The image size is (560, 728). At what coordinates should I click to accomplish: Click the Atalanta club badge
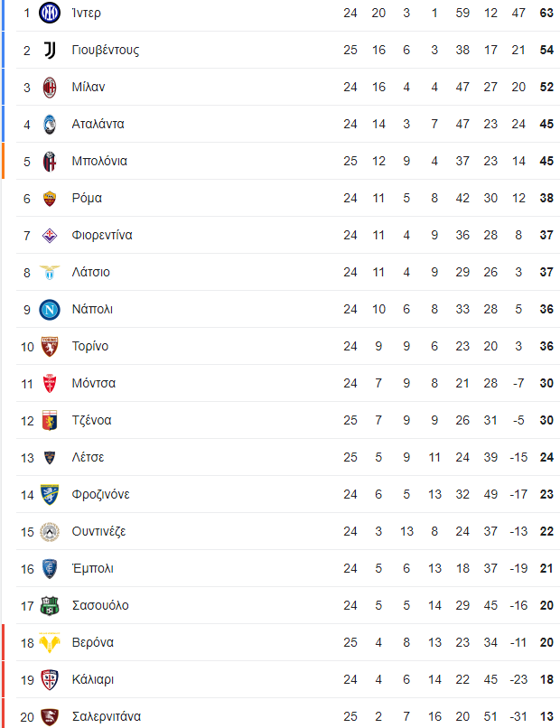49,124
